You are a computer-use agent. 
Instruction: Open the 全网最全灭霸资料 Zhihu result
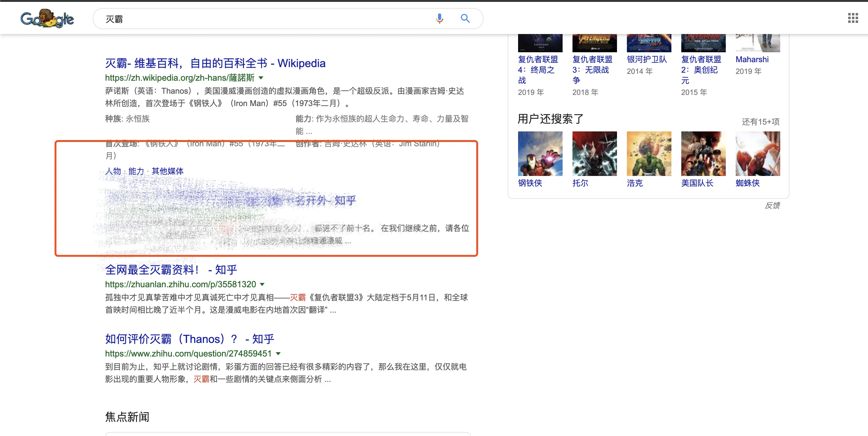point(171,270)
